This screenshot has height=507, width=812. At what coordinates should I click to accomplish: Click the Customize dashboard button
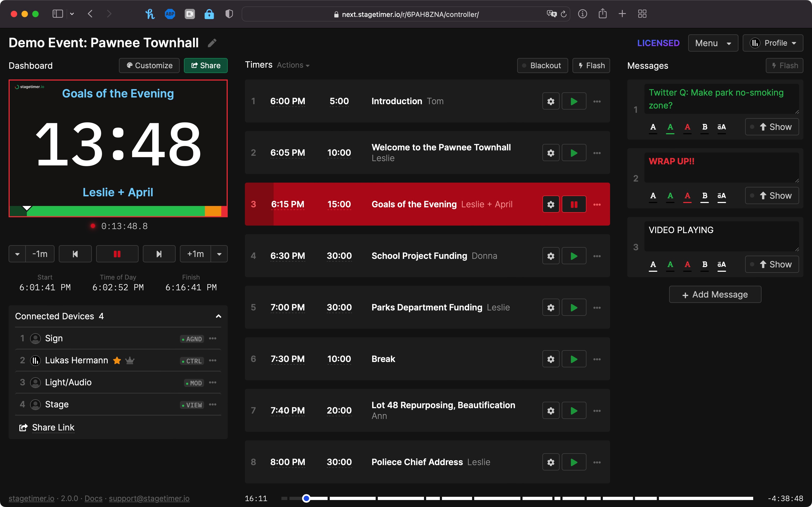click(149, 65)
